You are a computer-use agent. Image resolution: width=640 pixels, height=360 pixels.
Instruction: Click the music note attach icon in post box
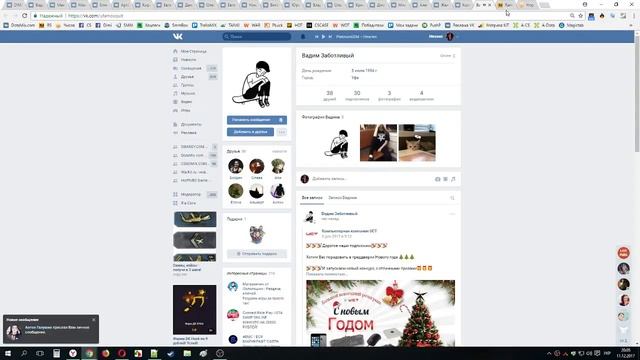(453, 179)
